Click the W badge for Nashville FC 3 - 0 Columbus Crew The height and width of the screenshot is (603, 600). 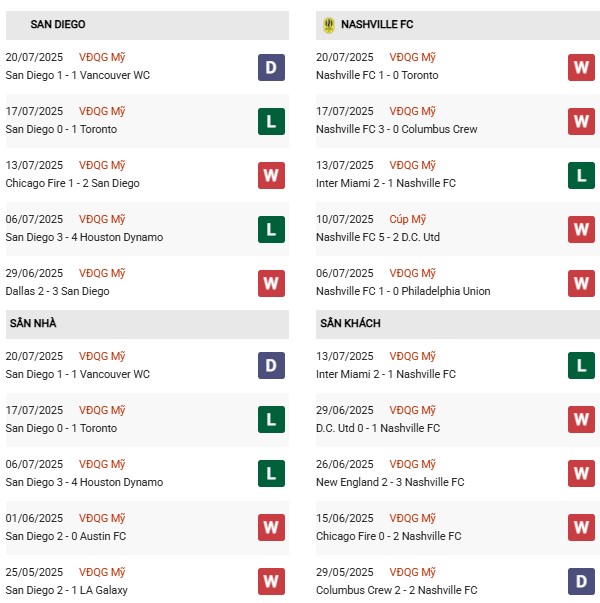coord(582,122)
